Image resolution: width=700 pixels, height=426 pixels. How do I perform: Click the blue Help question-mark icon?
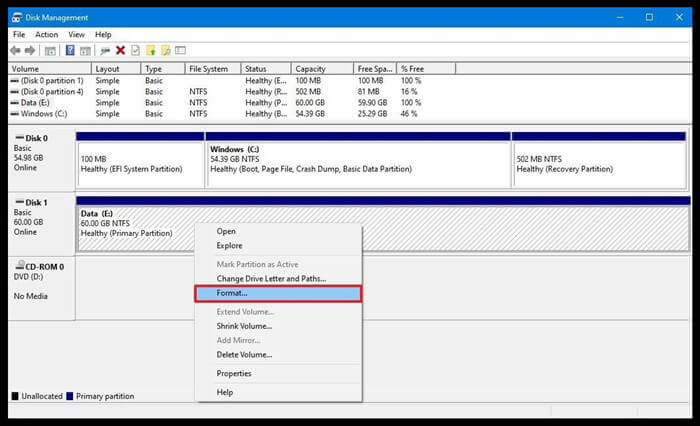click(x=71, y=50)
